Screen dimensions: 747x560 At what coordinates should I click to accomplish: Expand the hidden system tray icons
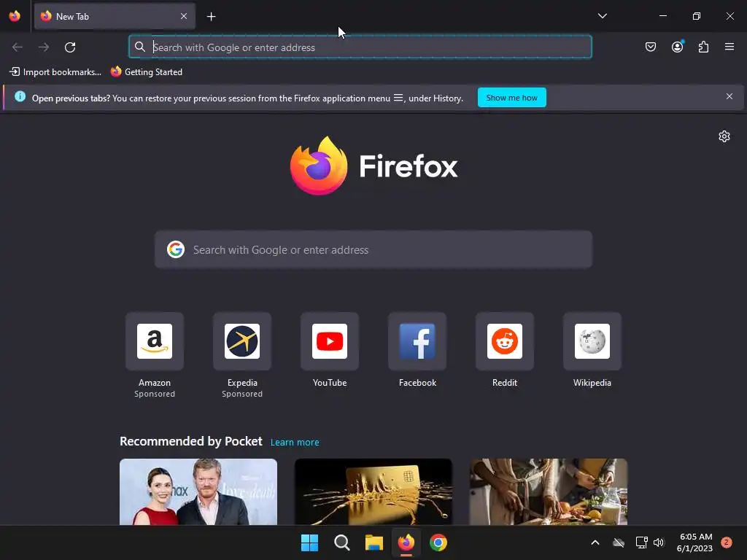(x=595, y=542)
